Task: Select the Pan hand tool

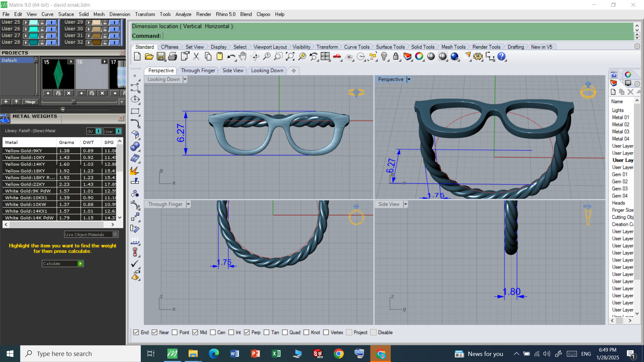Action: 243,56
